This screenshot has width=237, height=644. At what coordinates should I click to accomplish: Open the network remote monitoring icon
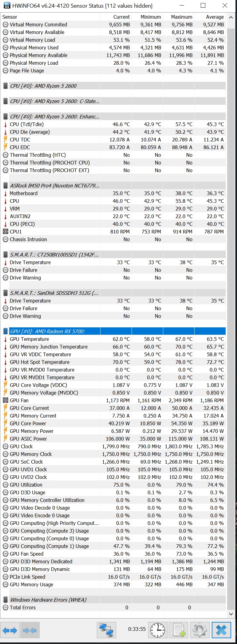click(x=106, y=631)
